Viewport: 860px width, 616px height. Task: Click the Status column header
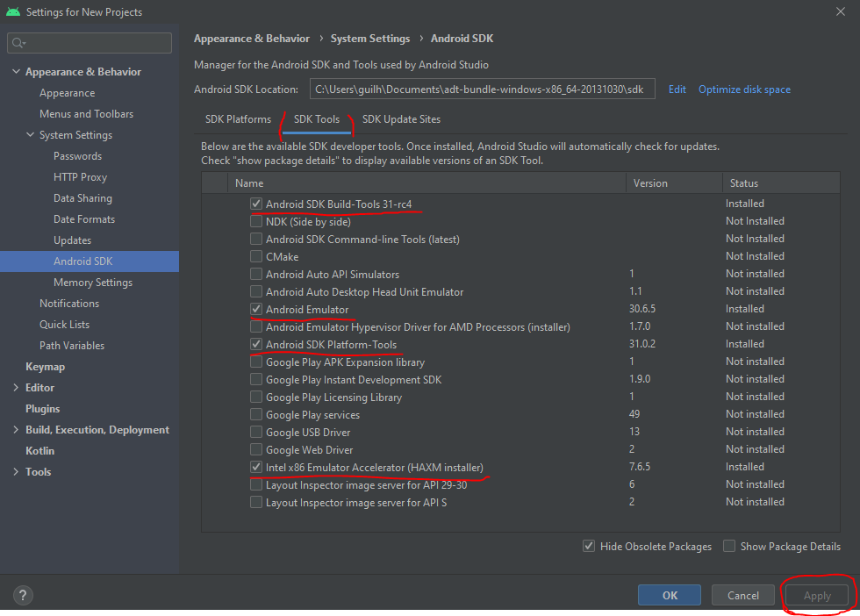click(x=781, y=183)
